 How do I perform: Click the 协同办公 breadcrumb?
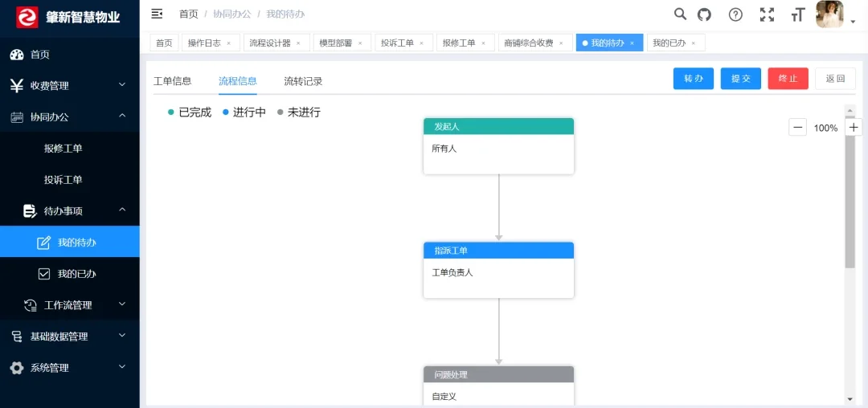click(232, 14)
